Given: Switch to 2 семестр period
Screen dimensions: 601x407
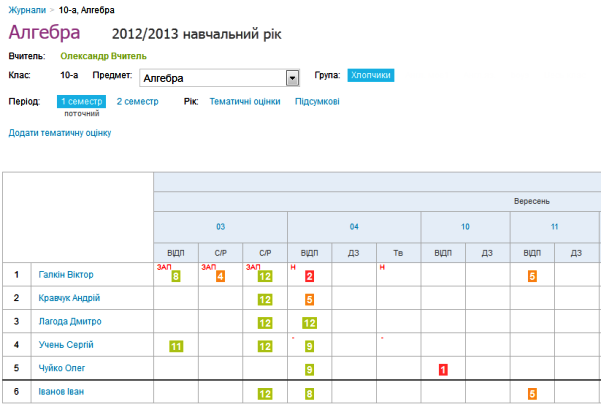Looking at the screenshot, I should (x=137, y=101).
